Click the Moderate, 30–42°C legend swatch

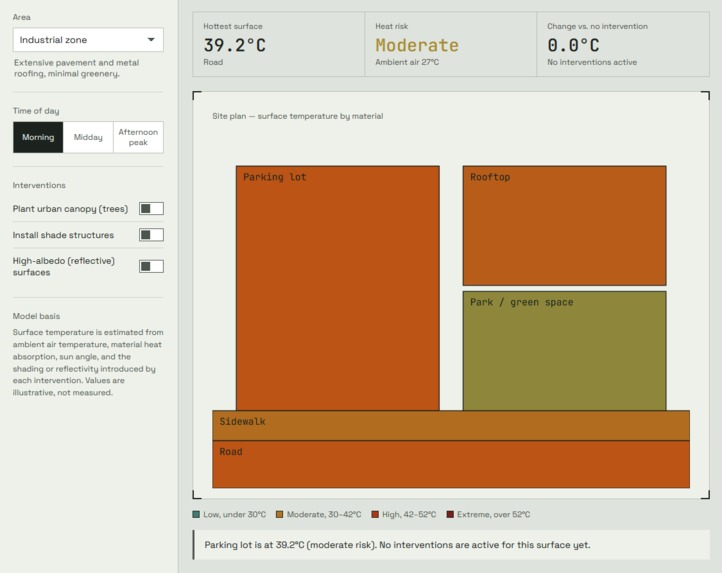coord(279,515)
